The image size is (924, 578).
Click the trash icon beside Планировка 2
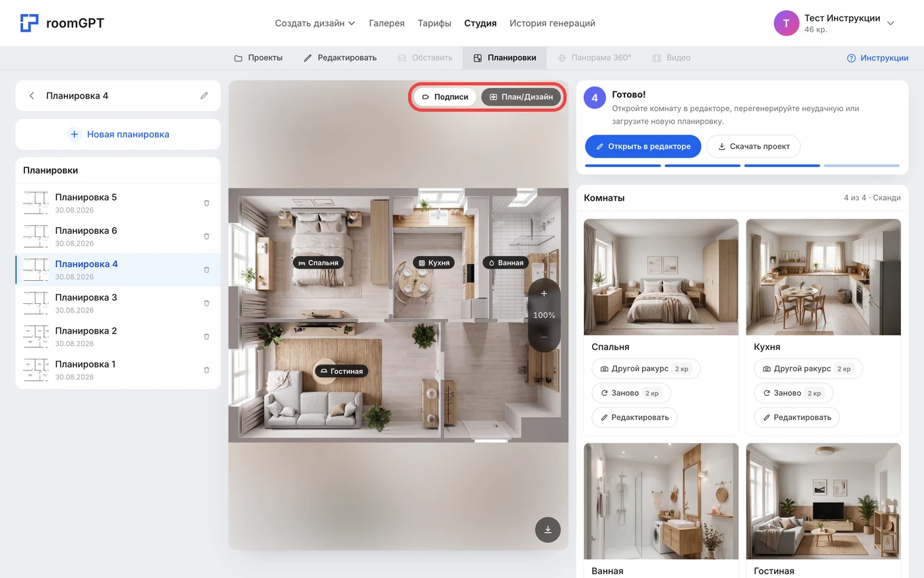click(207, 337)
